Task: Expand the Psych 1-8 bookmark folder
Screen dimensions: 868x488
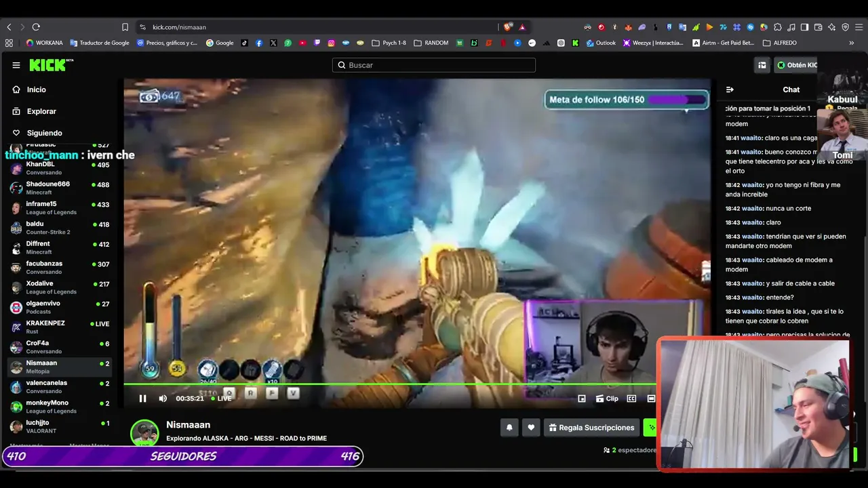Action: 389,43
